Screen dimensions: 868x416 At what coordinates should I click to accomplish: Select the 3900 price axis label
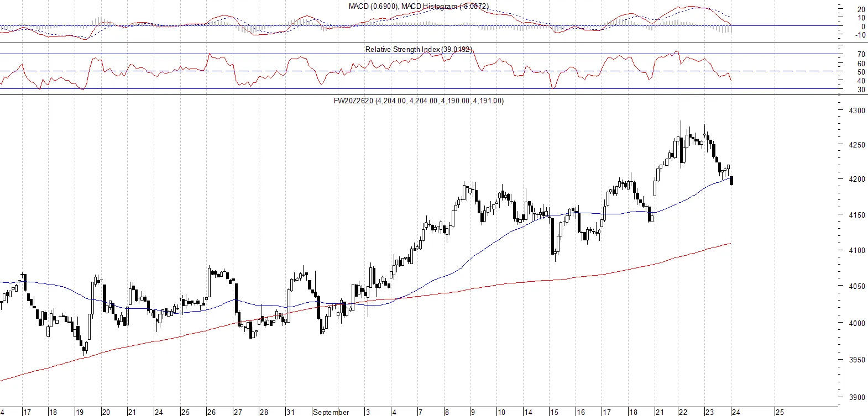pyautogui.click(x=857, y=397)
